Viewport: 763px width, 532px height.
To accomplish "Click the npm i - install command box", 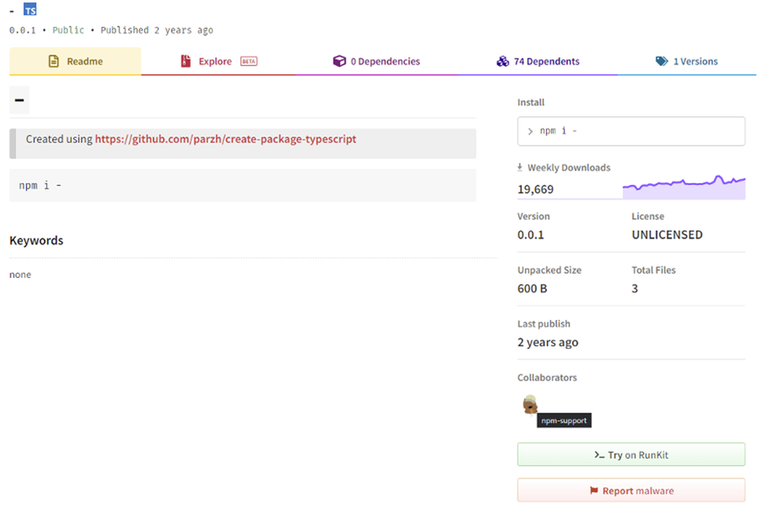I will 631,131.
